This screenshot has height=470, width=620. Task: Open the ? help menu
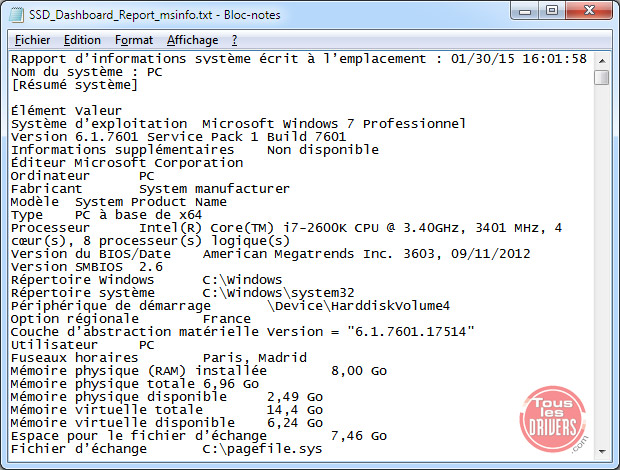click(x=234, y=40)
